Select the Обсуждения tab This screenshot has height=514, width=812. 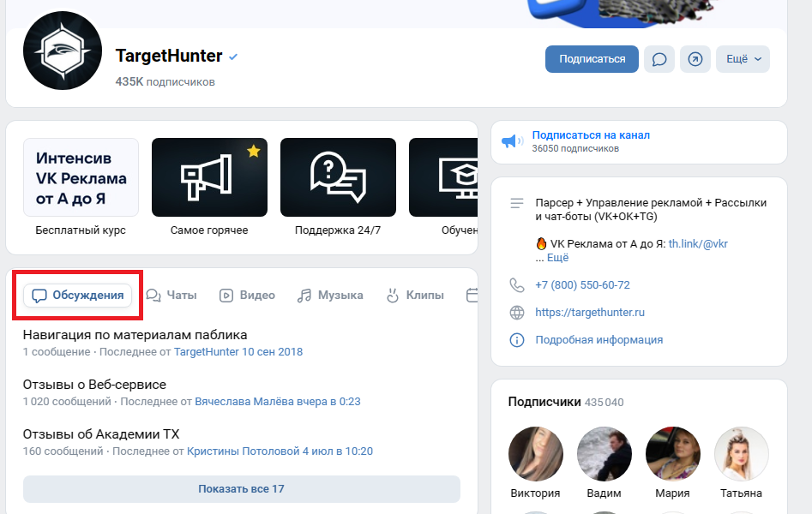78,295
